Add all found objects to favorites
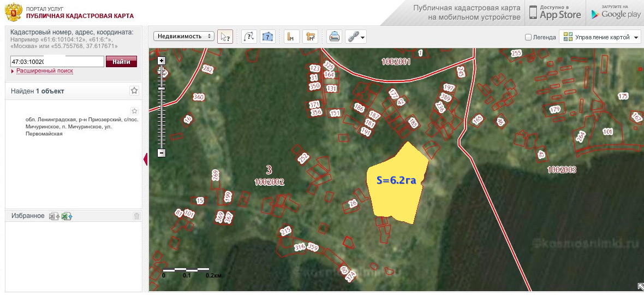Image resolution: width=644 pixels, height=295 pixels. [134, 91]
